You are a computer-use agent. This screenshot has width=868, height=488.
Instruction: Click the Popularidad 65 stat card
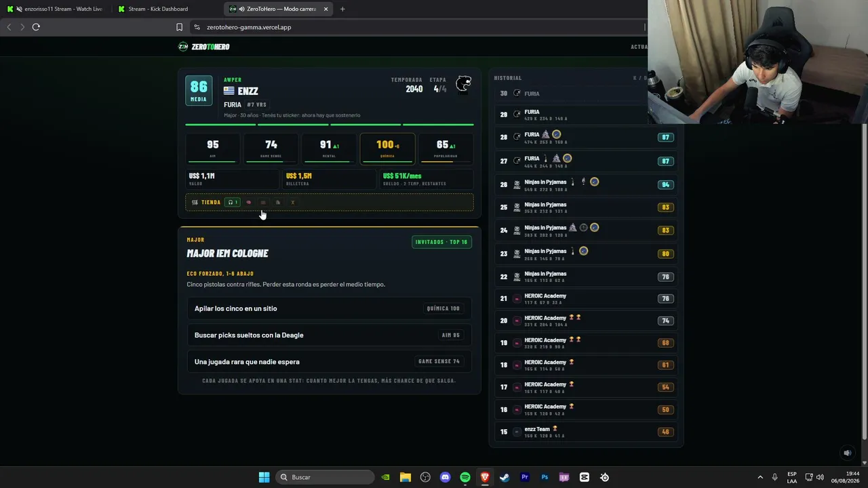point(446,149)
